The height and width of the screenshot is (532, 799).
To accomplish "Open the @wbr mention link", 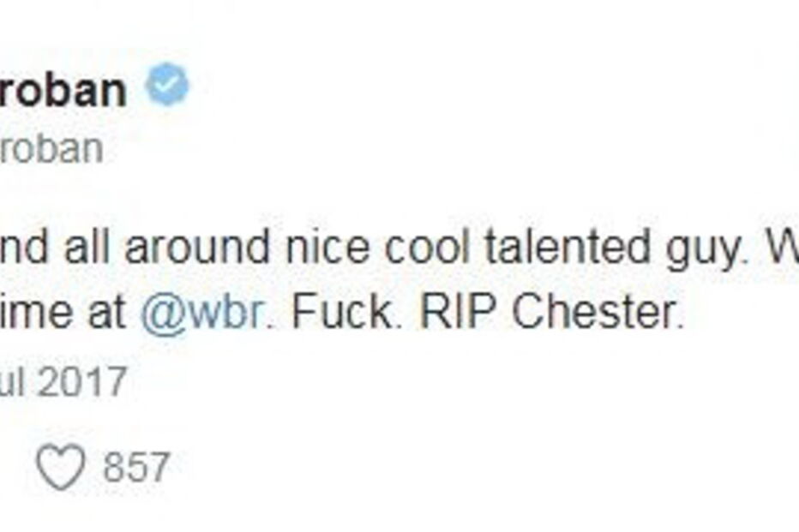I will (x=201, y=312).
